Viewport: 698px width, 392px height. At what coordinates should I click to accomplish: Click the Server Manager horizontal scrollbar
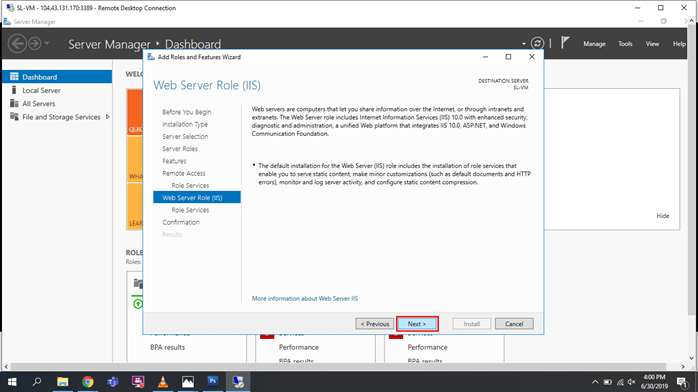point(338,367)
